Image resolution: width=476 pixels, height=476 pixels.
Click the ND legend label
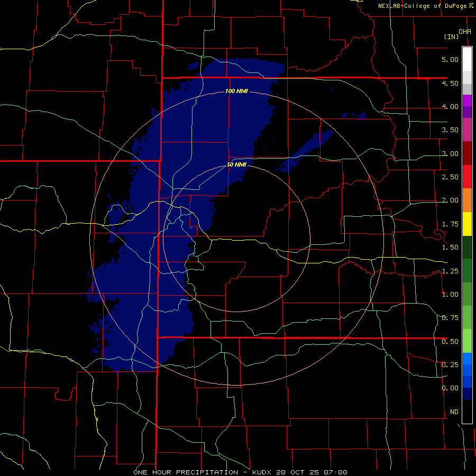[454, 412]
